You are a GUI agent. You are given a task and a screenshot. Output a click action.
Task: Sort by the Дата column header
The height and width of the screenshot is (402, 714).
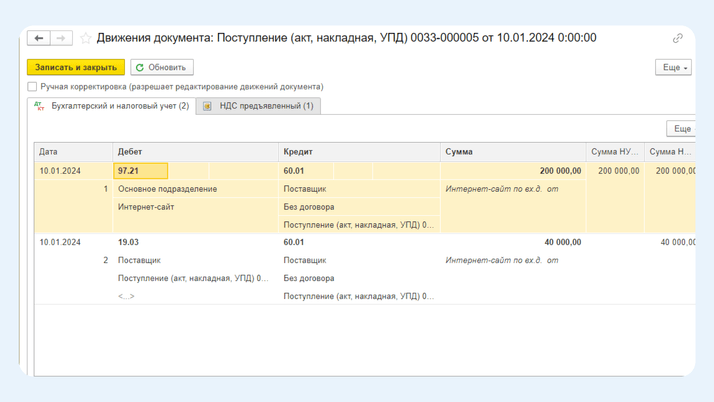click(x=73, y=152)
